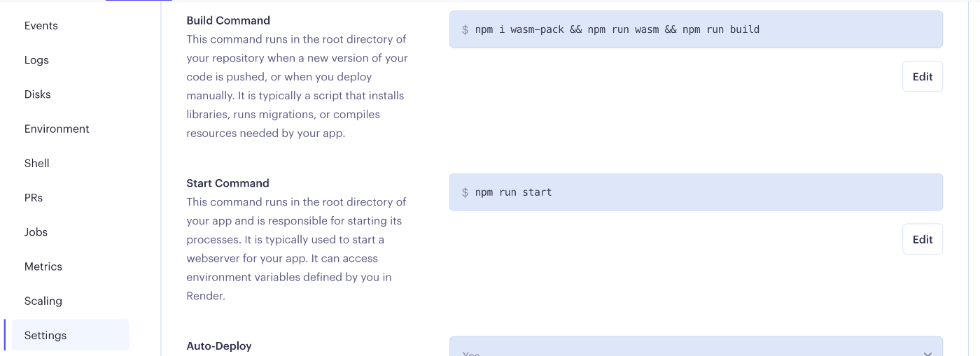Edit the Start Command
This screenshot has width=980, height=356.
(922, 239)
